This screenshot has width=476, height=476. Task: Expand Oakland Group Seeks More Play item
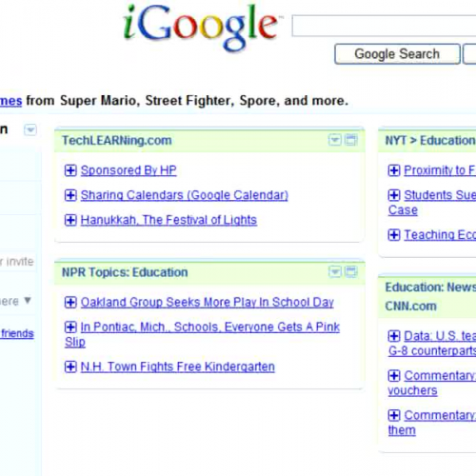[x=70, y=302]
